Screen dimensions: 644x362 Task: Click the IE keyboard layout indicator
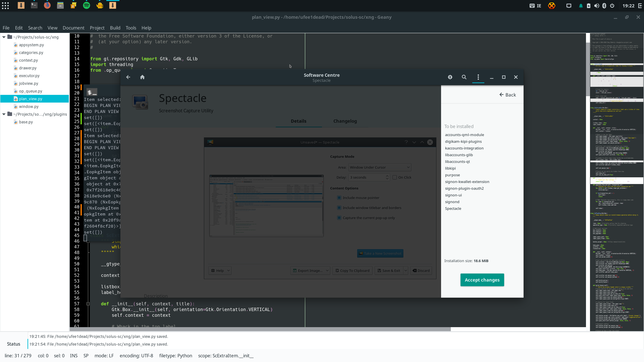pyautogui.click(x=535, y=6)
